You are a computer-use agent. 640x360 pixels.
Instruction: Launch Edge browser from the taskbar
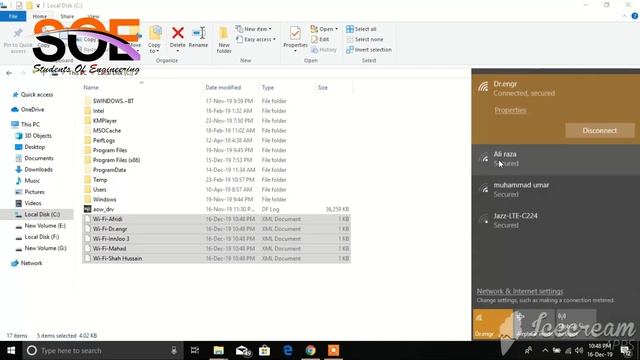click(288, 350)
